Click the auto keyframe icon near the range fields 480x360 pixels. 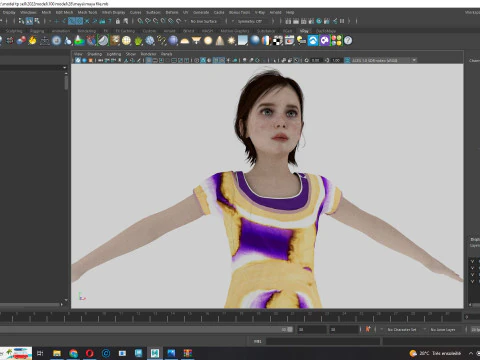pyautogui.click(x=368, y=329)
